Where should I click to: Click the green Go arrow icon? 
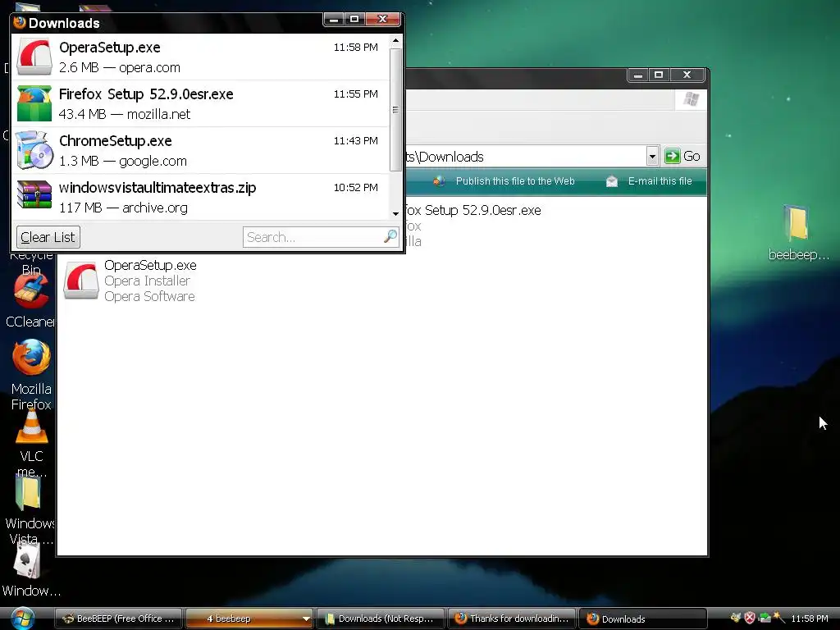click(x=672, y=156)
